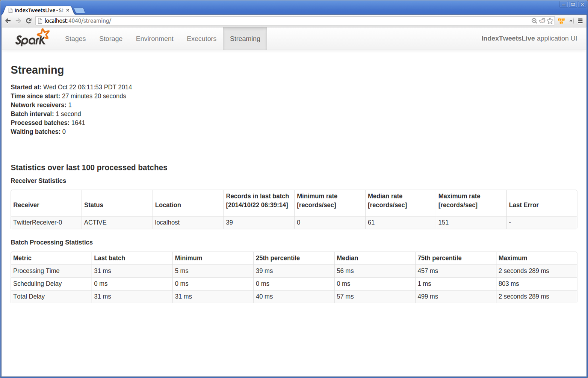Bookmark page with the star icon
Image resolution: width=588 pixels, height=378 pixels.
550,21
